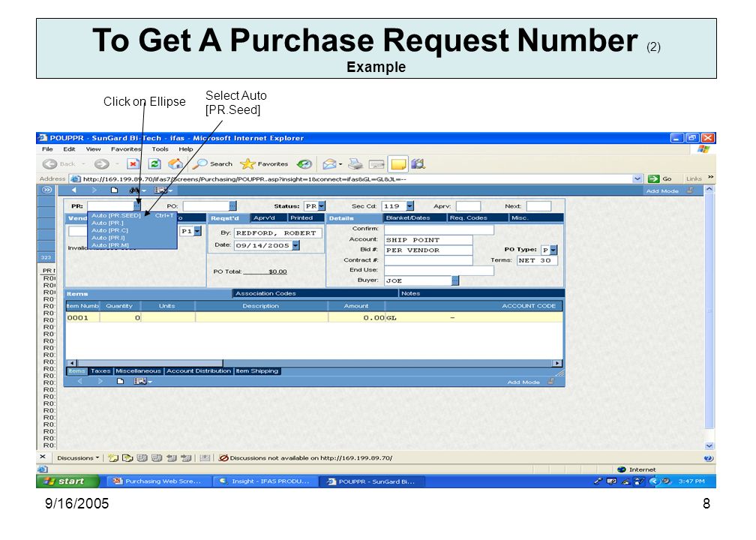Click the Items grid scroll right arrow
The height and width of the screenshot is (540, 756).
(557, 363)
